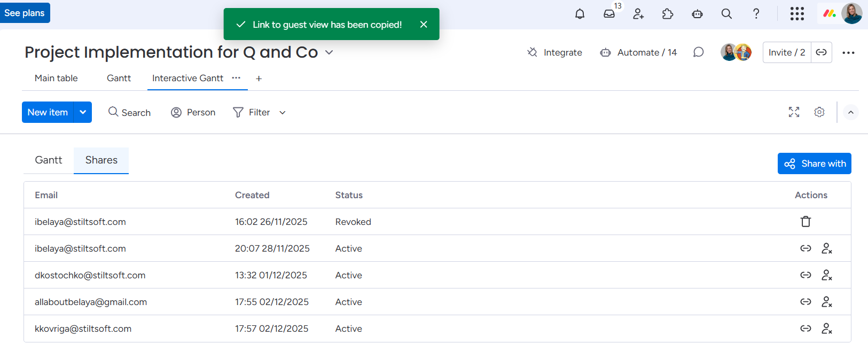Open the notifications bell
Screen dimensions: 868x351
(580, 14)
